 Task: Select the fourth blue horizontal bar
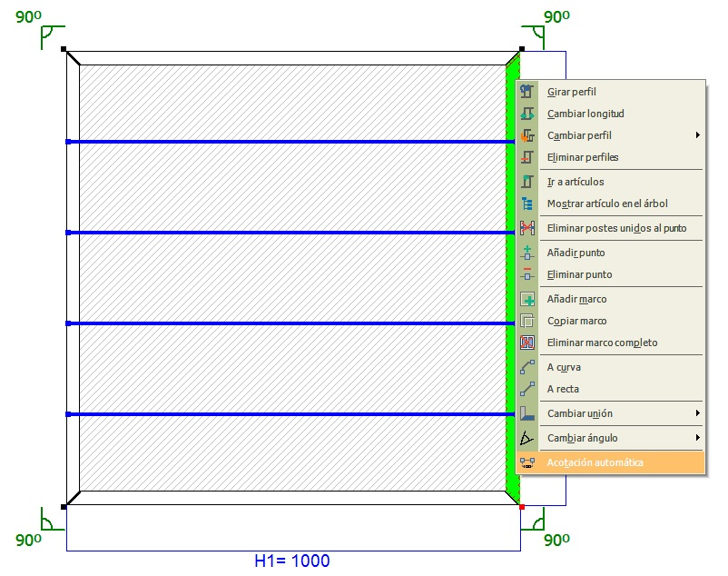(290, 414)
